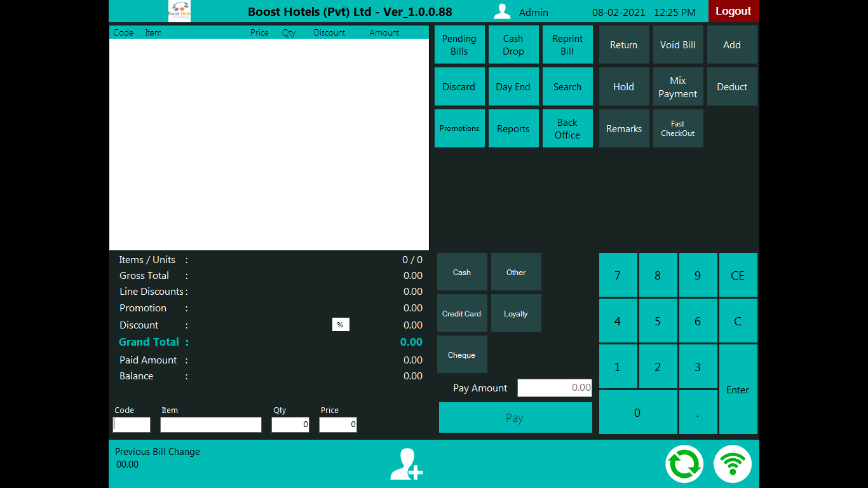Click the Admin user profile icon
This screenshot has height=488, width=868.
[x=503, y=12]
